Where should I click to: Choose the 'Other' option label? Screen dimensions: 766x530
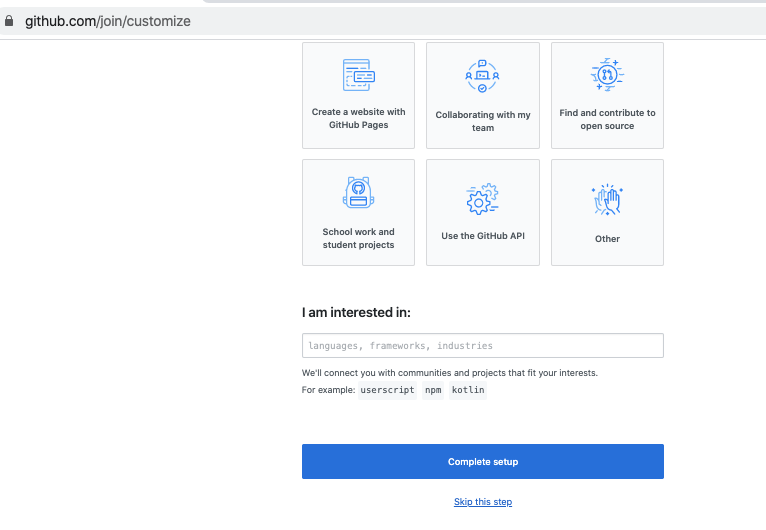click(x=607, y=239)
